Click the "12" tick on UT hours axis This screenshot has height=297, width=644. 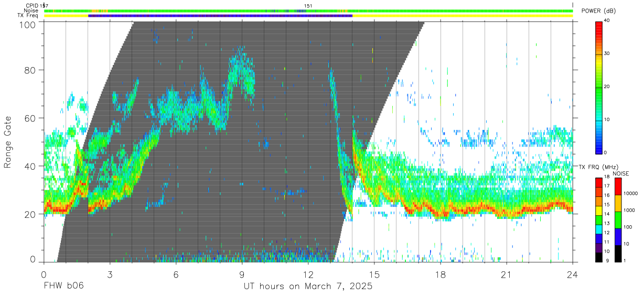tap(308, 274)
